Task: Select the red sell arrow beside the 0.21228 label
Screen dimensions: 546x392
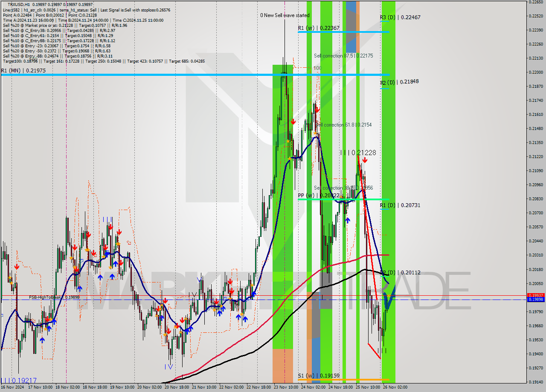Action: [x=365, y=161]
